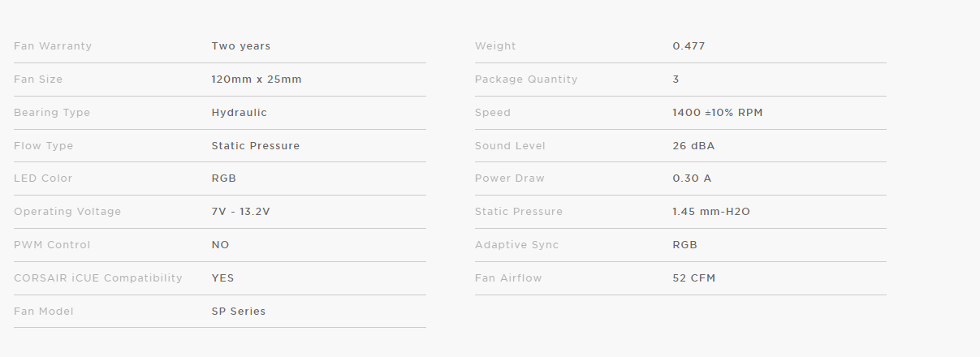Screen dimensions: 980x357
Task: Select the 'Two years' warranty value
Action: (241, 46)
